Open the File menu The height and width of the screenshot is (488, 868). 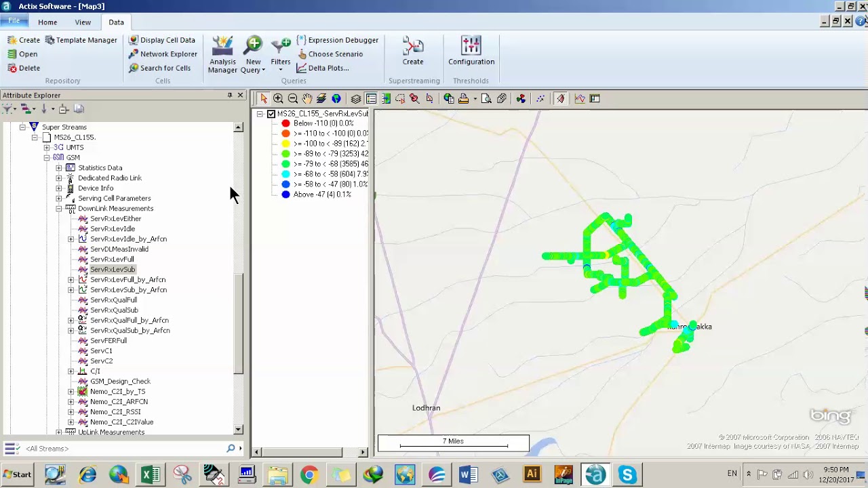point(14,21)
